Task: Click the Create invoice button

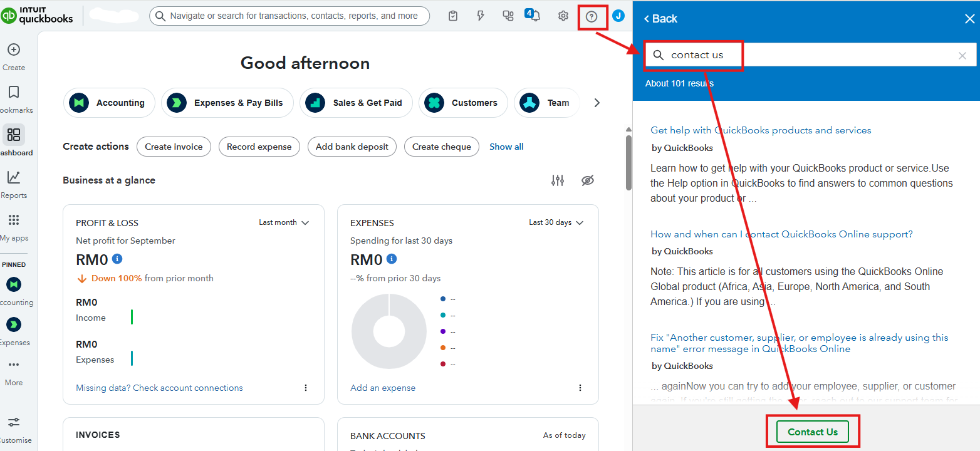Action: click(174, 147)
